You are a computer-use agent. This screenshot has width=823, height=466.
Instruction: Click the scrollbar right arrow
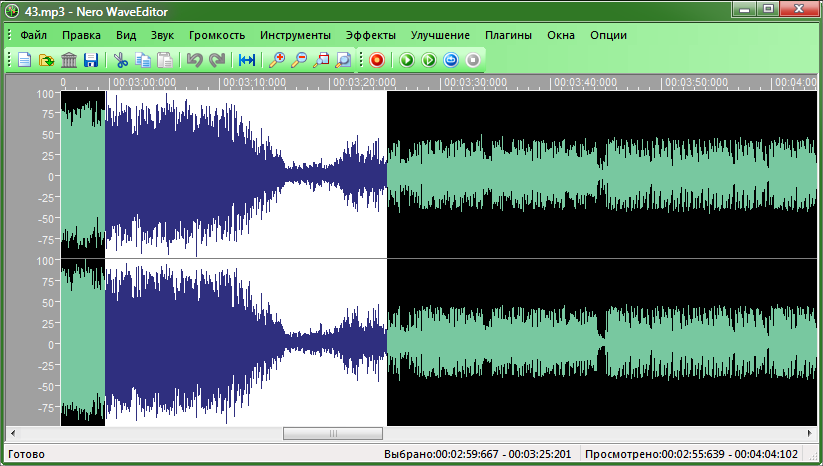coord(810,433)
